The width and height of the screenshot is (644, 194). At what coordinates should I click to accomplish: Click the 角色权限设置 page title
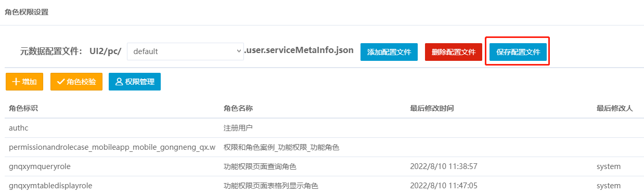coord(27,12)
